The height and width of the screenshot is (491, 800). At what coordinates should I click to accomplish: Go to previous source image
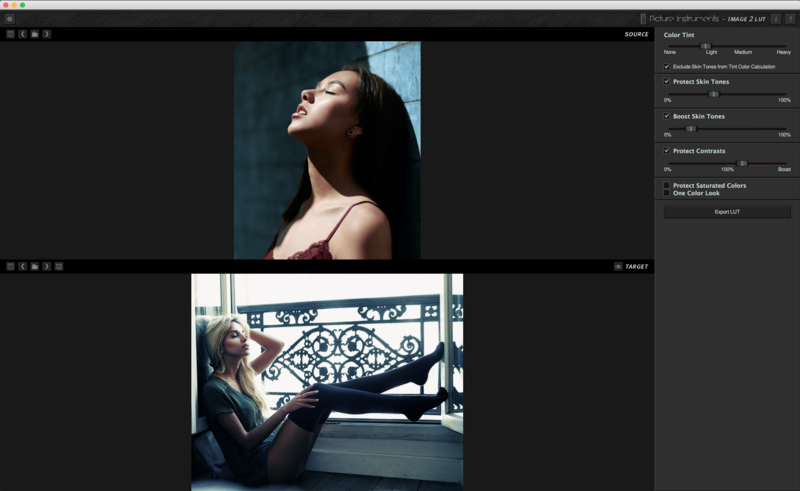pos(22,34)
